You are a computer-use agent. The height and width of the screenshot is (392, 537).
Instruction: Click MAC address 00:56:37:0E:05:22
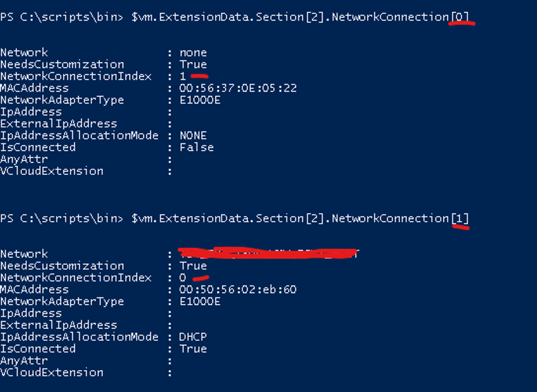[x=238, y=88]
